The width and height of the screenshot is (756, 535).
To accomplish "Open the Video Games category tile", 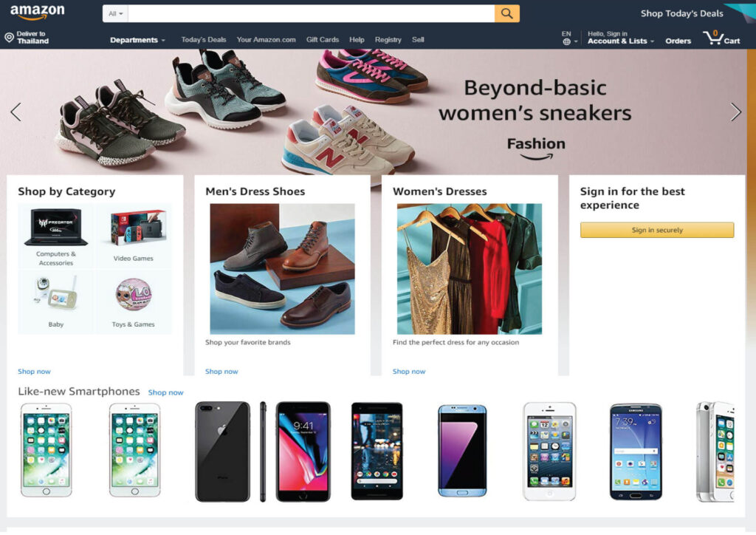I will [134, 236].
